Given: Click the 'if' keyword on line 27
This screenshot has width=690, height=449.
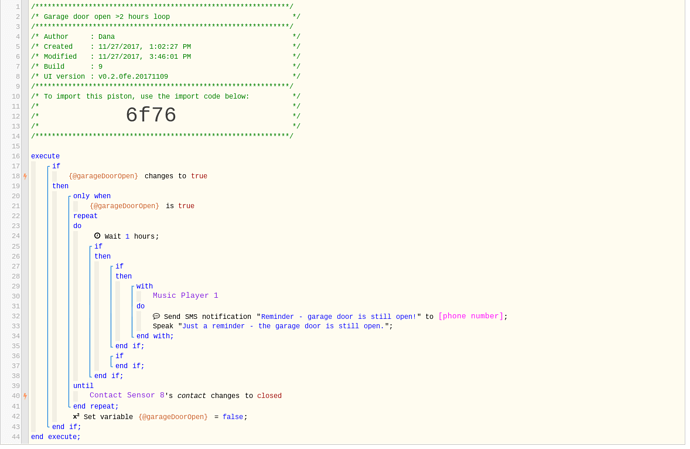Looking at the screenshot, I should tap(120, 266).
